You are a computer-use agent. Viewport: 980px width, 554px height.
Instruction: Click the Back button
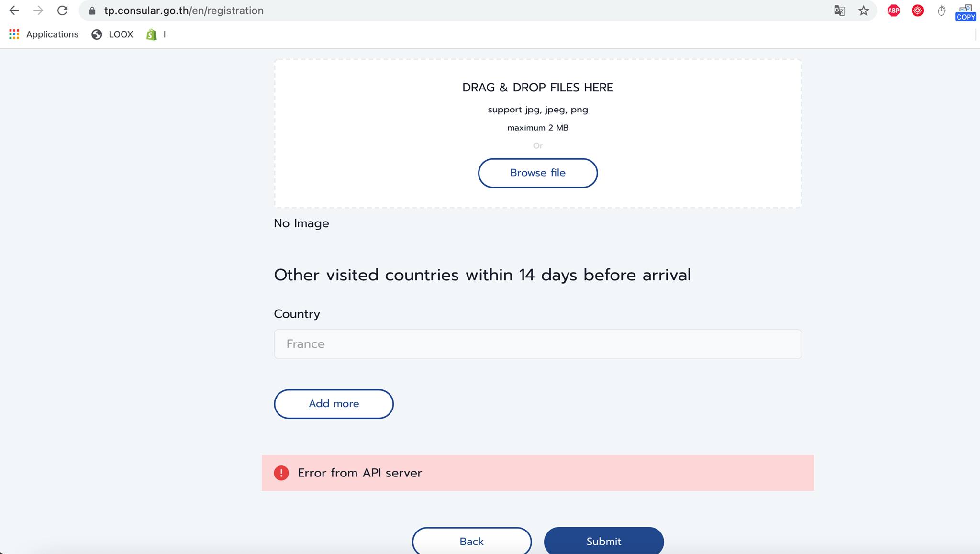(x=471, y=541)
